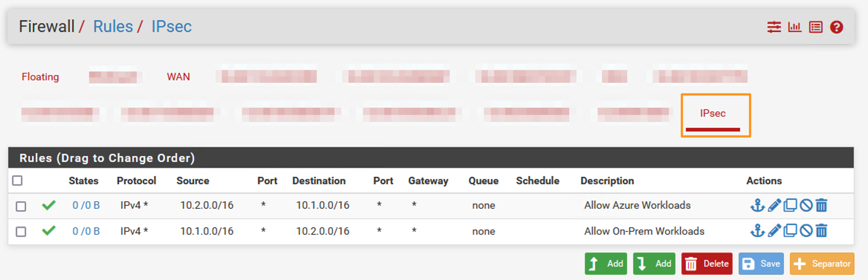Open the status bar chart icon
This screenshot has width=868, height=280.
(x=795, y=27)
